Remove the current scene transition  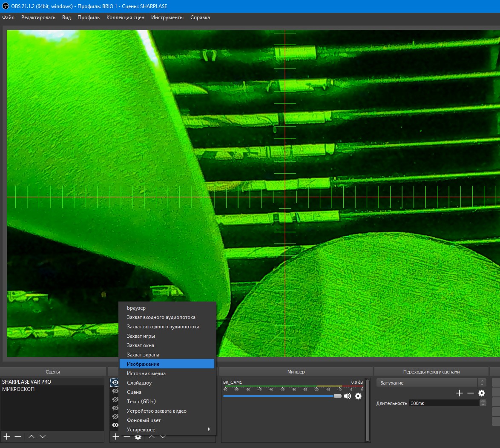pos(470,393)
